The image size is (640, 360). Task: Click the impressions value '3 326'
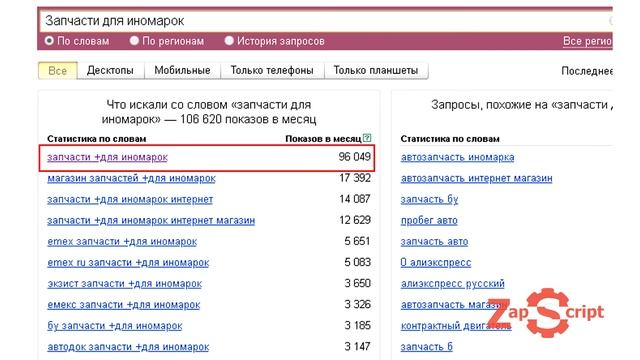coord(357,304)
